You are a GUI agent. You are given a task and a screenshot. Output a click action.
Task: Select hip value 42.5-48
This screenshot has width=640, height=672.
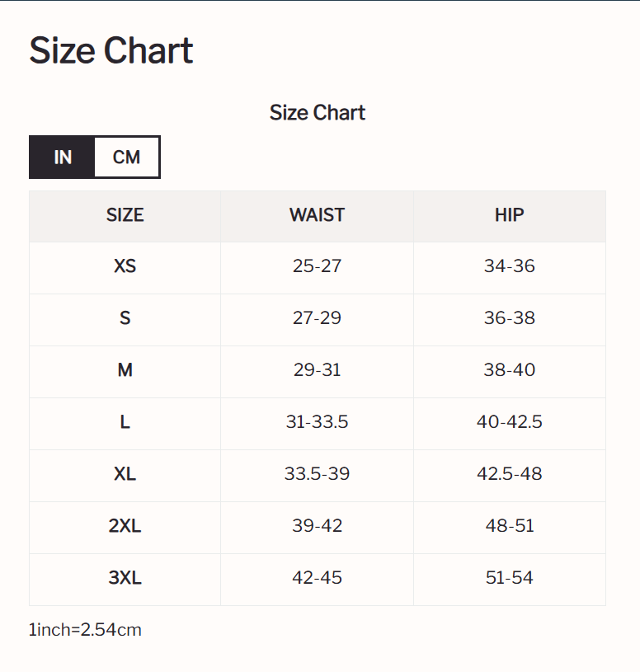509,474
